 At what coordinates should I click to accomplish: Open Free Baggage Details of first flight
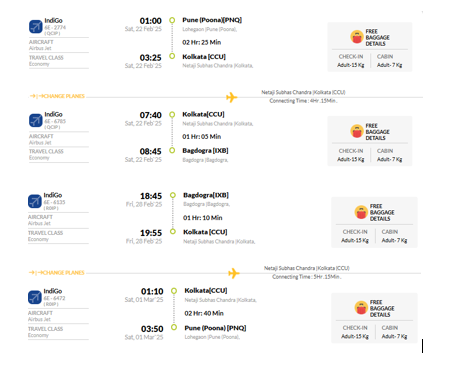coord(377,37)
